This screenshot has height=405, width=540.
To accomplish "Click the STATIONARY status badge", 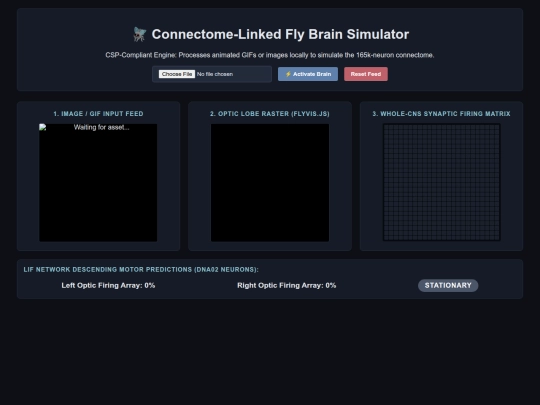I will pyautogui.click(x=448, y=285).
